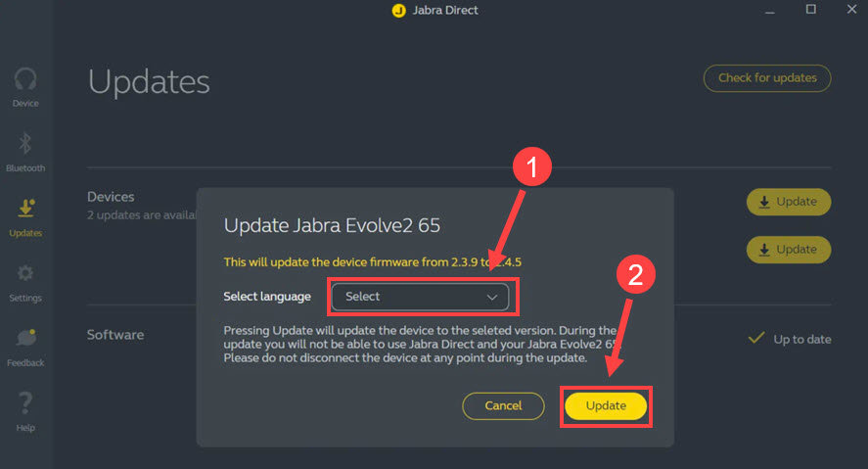868x469 pixels.
Task: Open the Bluetooth section icon
Action: tap(25, 145)
